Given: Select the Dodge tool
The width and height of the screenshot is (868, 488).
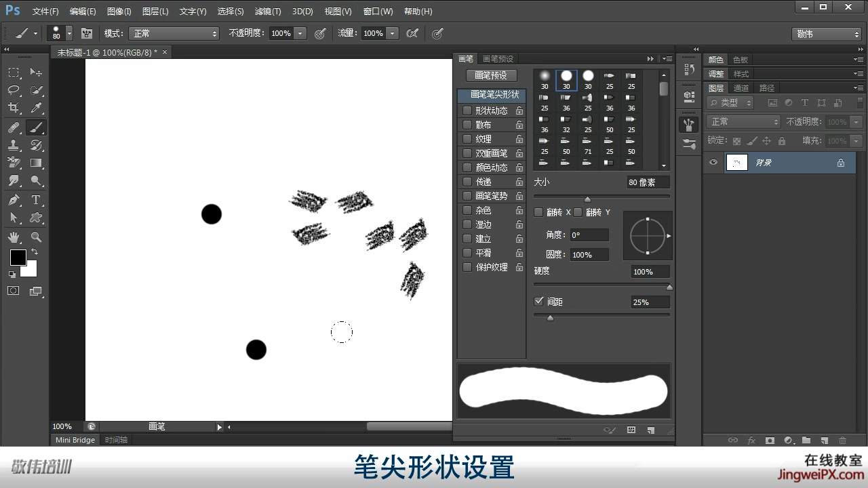Looking at the screenshot, I should 36,181.
